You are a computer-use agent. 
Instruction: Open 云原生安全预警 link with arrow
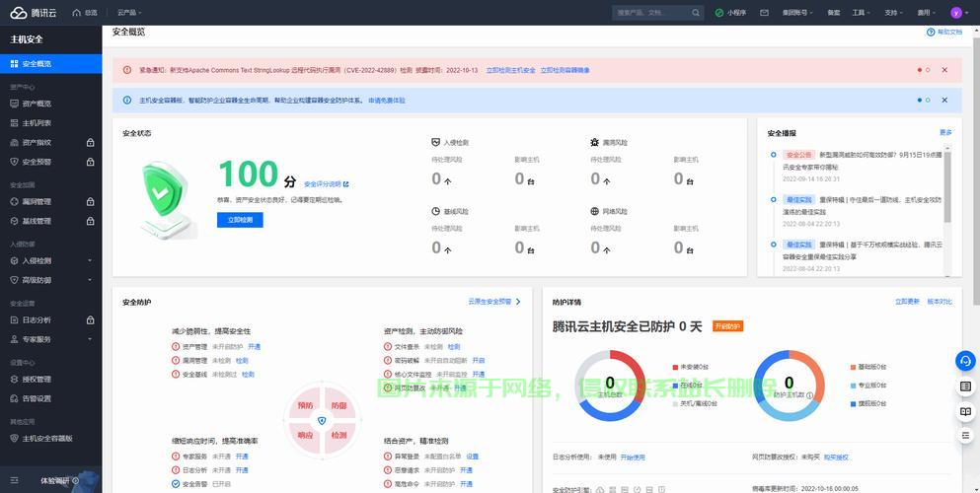point(494,302)
